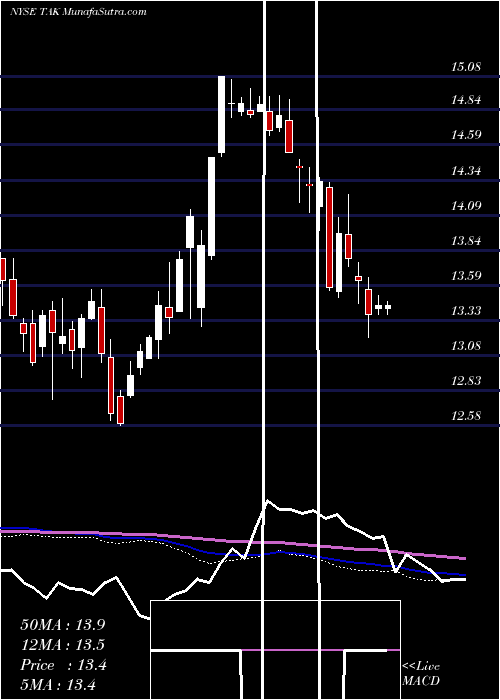Click the <<Live MACD label
Screen dimensions: 500x700
pyautogui.click(x=421, y=673)
